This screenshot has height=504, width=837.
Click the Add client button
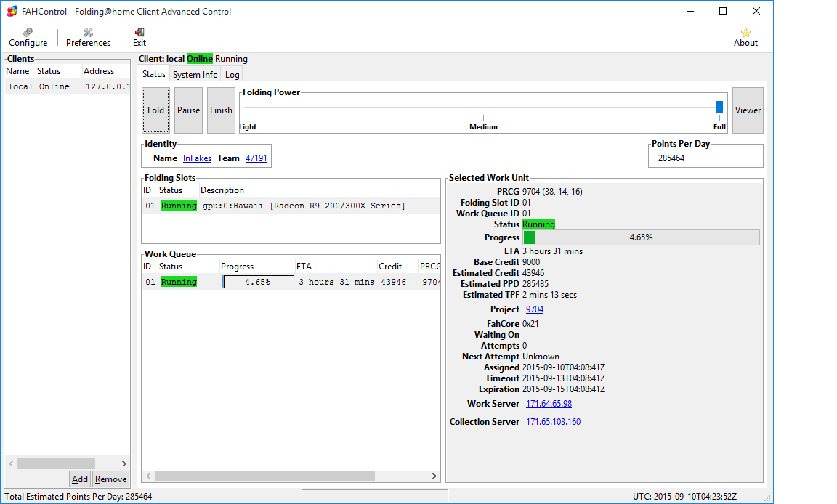(x=79, y=479)
